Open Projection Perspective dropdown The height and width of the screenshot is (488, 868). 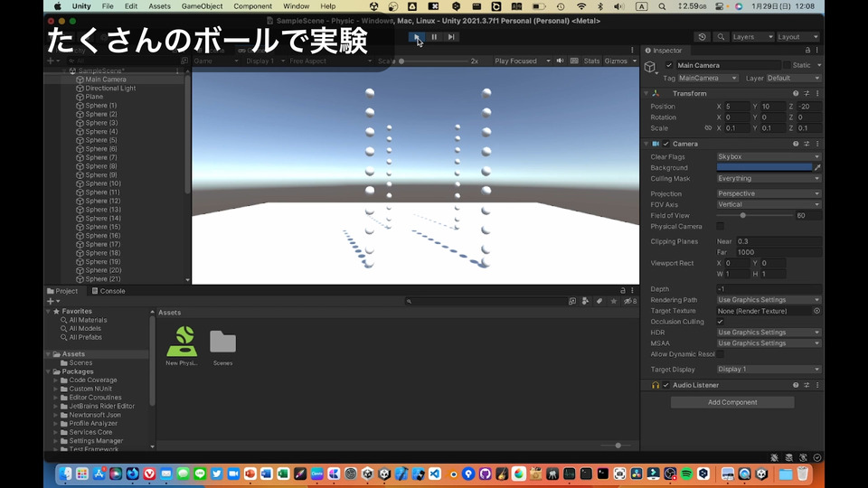(x=769, y=193)
